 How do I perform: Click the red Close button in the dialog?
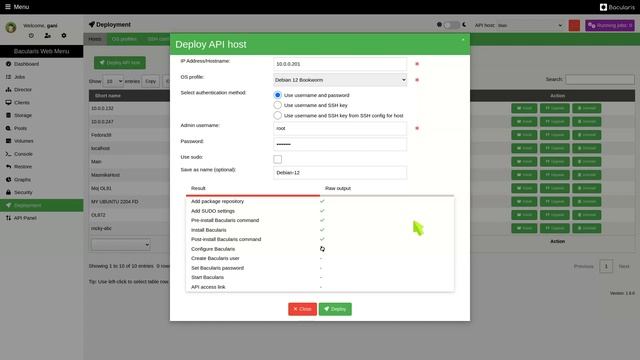pos(302,309)
